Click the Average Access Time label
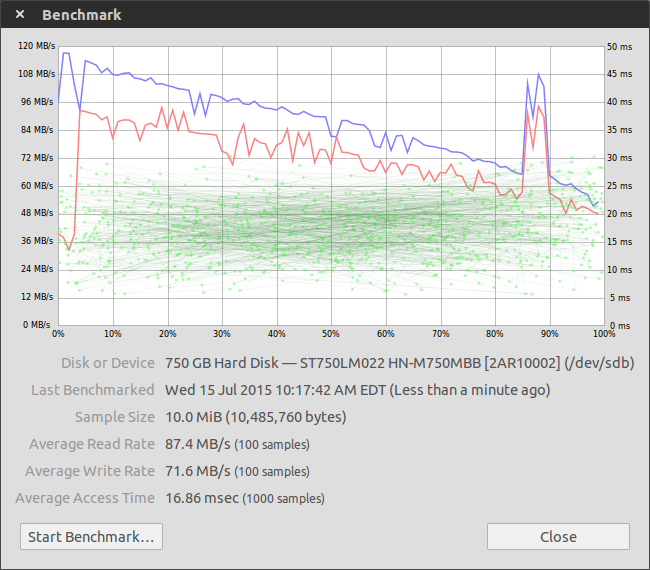 point(85,498)
